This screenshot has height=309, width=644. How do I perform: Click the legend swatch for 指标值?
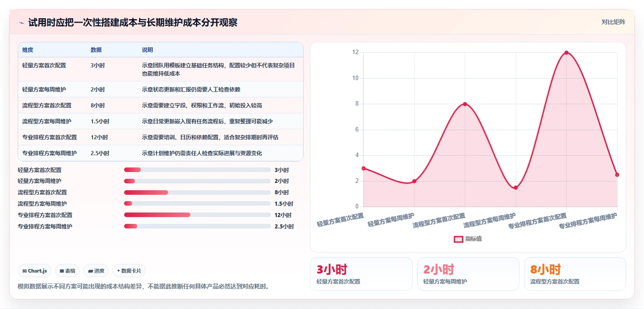coord(459,239)
